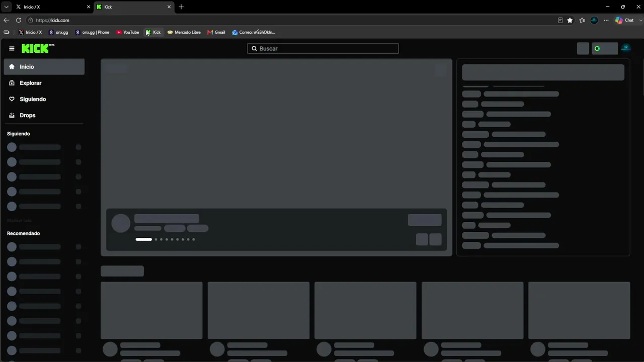The image size is (644, 362).
Task: Open the Mercado Libre bookmark
Action: click(184, 32)
